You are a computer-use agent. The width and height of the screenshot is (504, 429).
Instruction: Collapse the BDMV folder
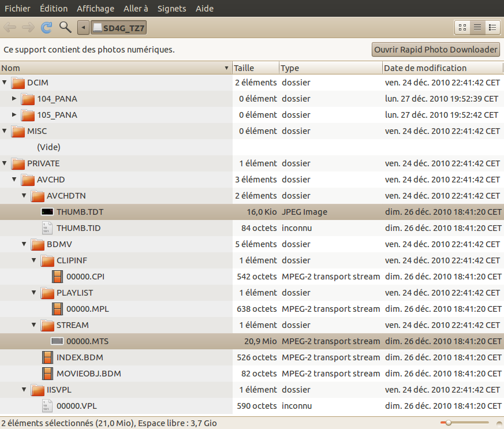(24, 244)
